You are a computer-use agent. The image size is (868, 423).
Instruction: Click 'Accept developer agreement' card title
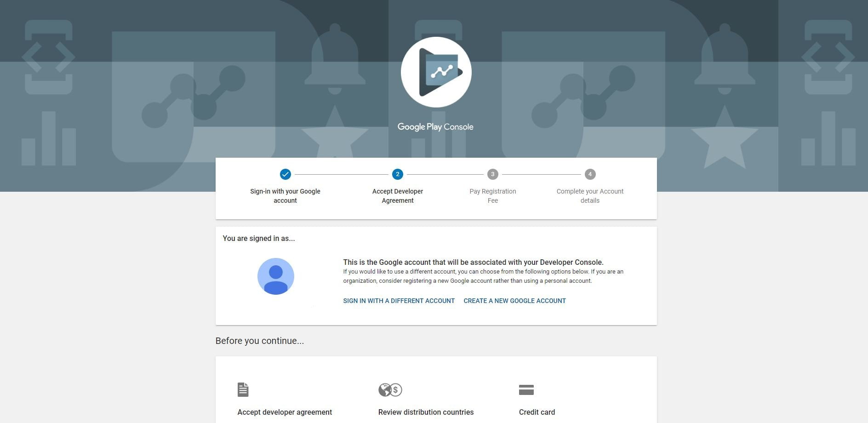(285, 412)
